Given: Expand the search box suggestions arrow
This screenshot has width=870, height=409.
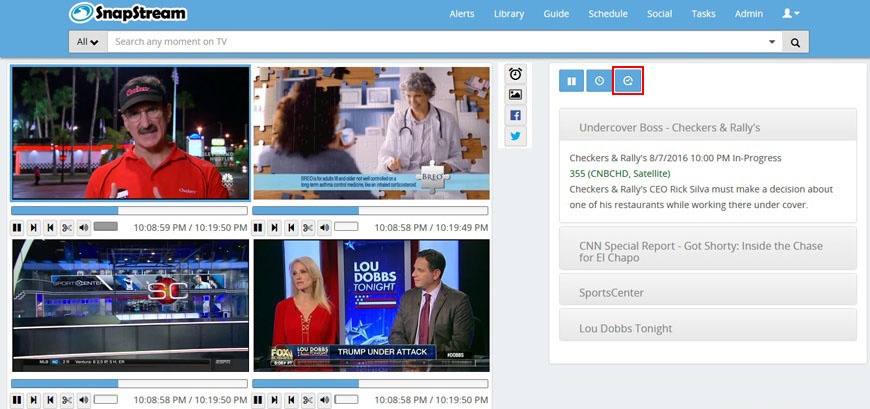Looking at the screenshot, I should click(771, 42).
